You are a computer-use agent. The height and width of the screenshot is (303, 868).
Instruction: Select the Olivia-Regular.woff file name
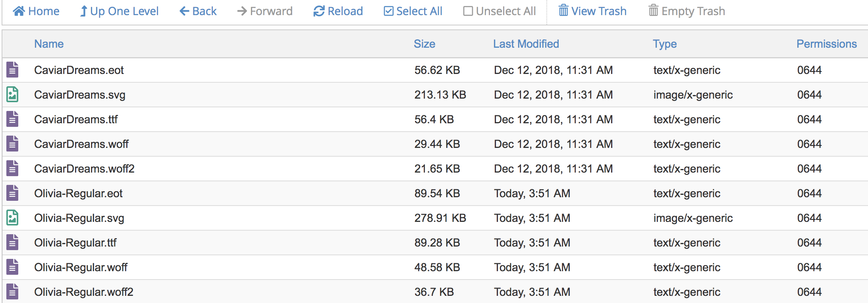81,268
